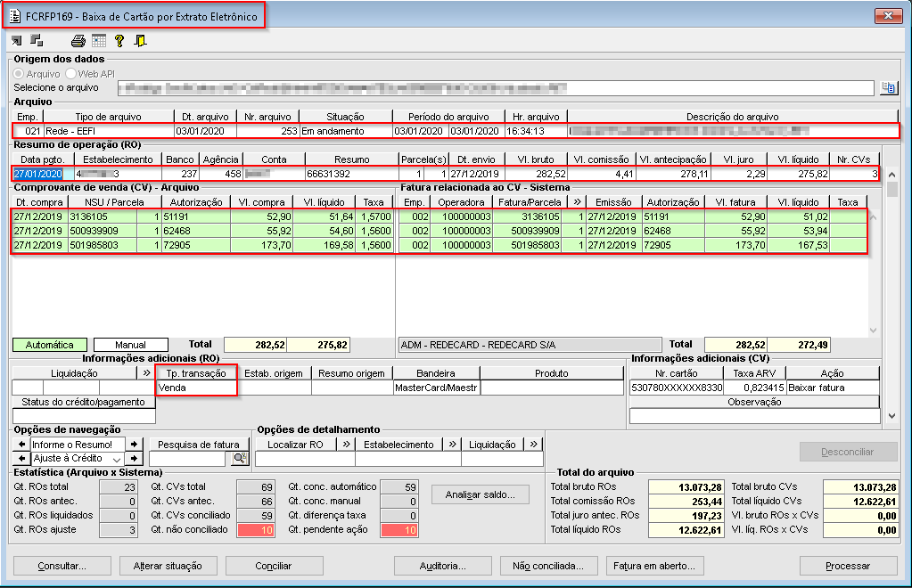Click the Tipo de arquivo cell Rede - EEFI
912x588 pixels.
click(109, 131)
